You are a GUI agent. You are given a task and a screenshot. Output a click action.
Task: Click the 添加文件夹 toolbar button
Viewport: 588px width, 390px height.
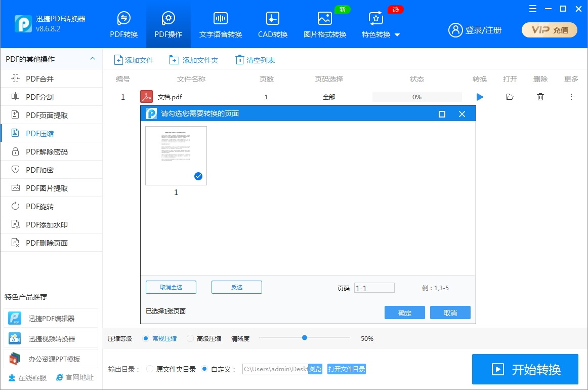click(x=193, y=60)
